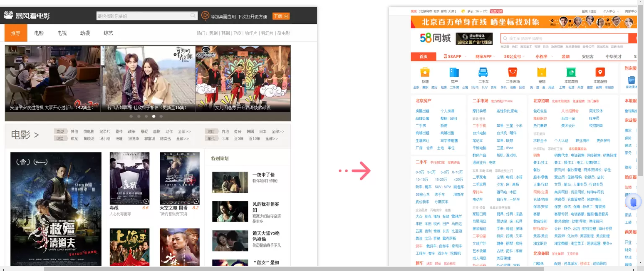Click the floating blue mouse icon at right edge

633,202
